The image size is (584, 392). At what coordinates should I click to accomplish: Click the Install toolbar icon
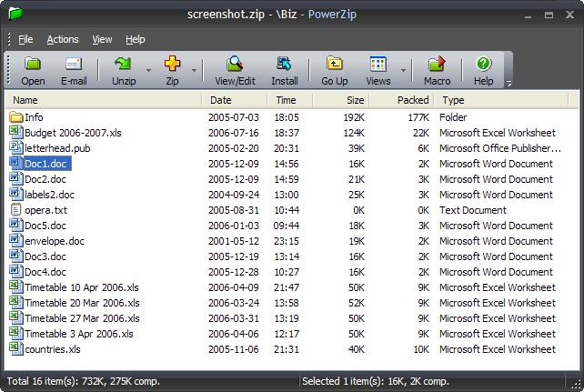(284, 64)
